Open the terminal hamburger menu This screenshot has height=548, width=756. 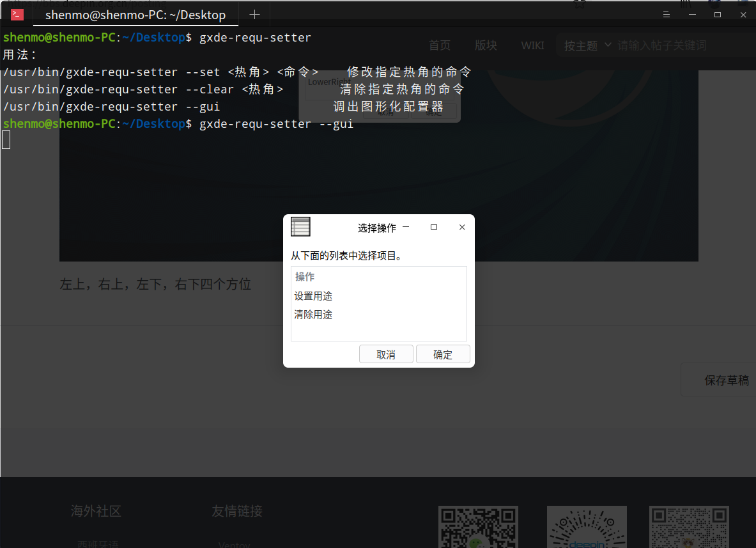click(x=667, y=15)
